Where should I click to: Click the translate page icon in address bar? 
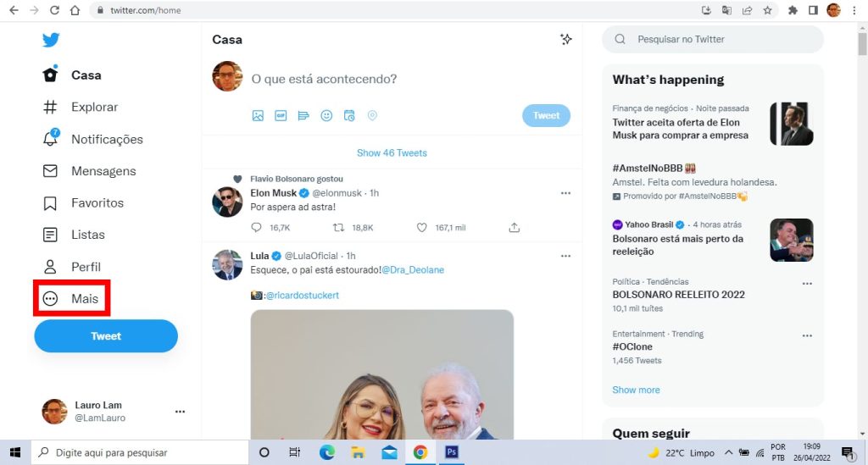click(726, 10)
